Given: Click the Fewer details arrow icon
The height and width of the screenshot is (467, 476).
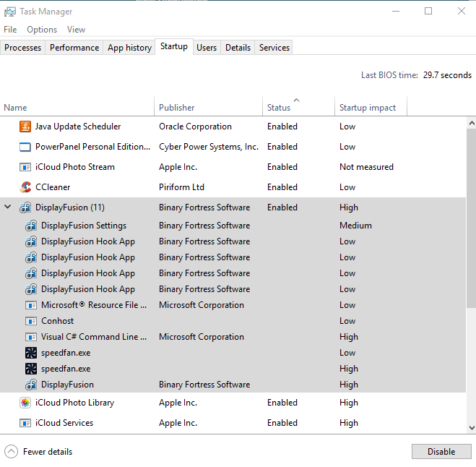Looking at the screenshot, I should pyautogui.click(x=12, y=452).
